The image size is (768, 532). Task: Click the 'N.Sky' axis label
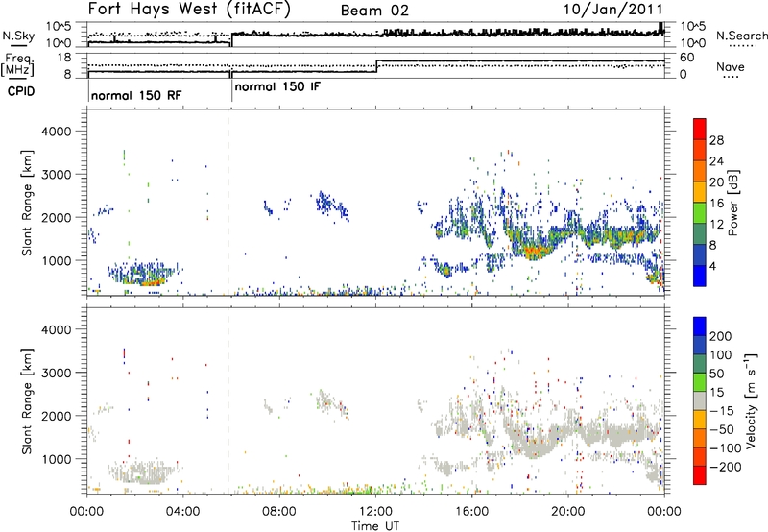tap(18, 36)
